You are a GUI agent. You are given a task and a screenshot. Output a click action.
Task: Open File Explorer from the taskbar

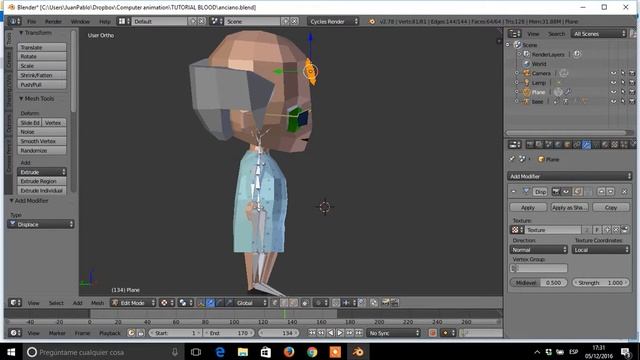(x=243, y=352)
